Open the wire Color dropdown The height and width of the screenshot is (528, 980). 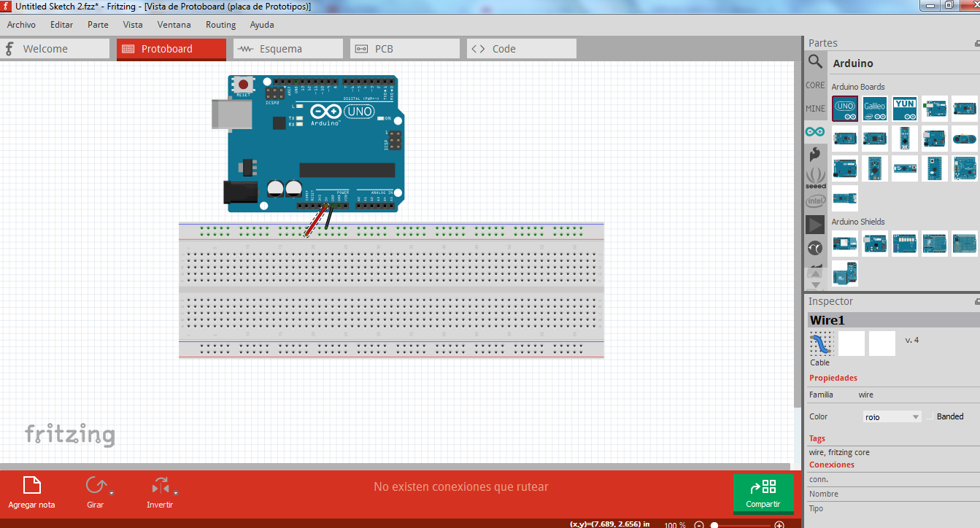[x=892, y=416]
